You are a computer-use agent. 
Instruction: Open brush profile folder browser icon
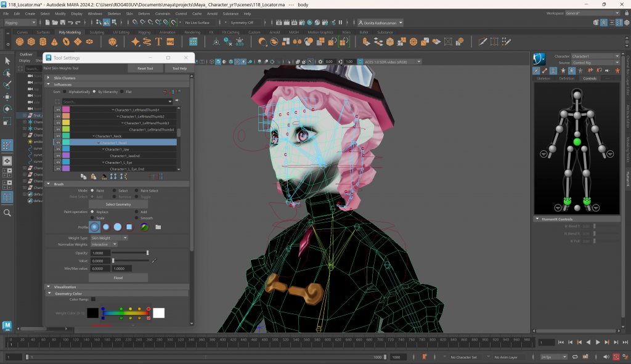click(x=158, y=227)
